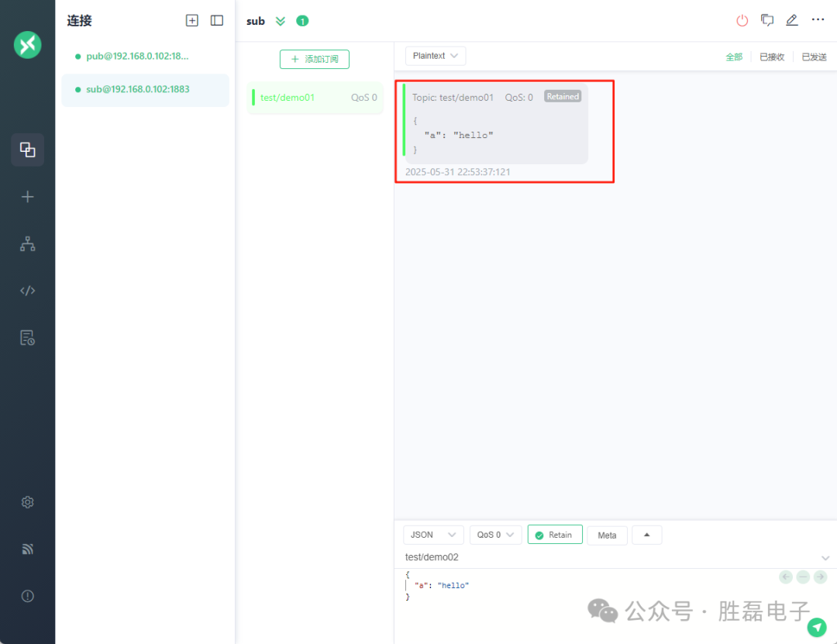Click the received message bubble with hello

coord(495,123)
